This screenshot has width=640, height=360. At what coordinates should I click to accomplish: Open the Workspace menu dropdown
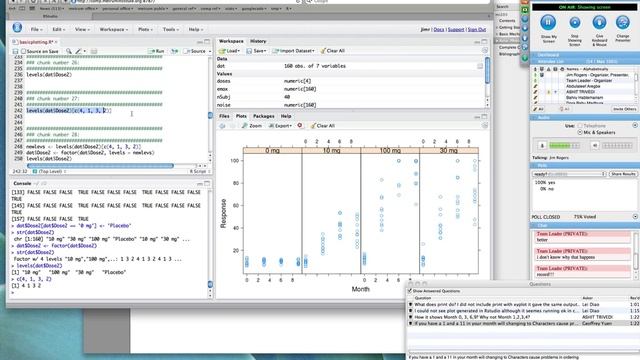click(113, 29)
